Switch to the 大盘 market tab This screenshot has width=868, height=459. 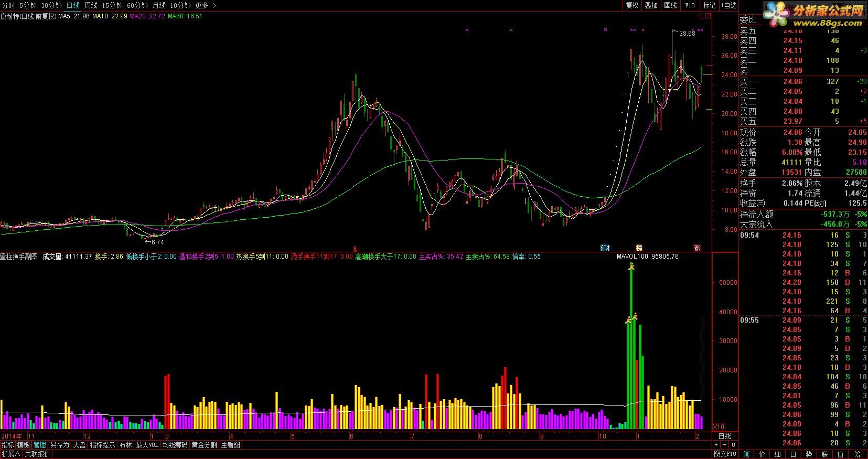pyautogui.click(x=79, y=445)
